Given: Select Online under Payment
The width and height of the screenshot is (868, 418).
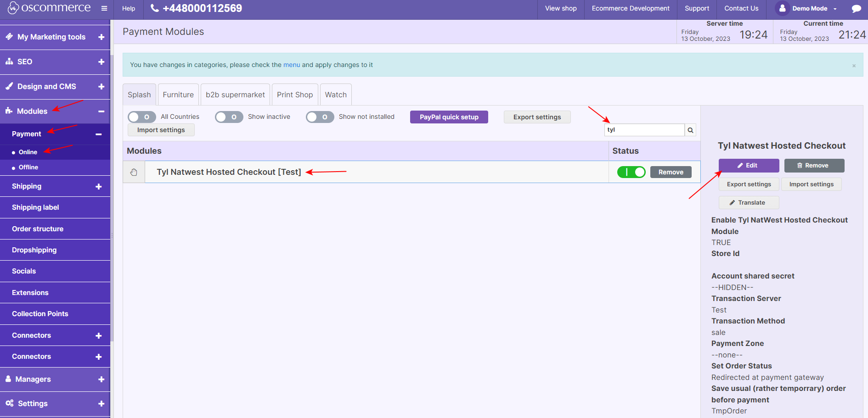Looking at the screenshot, I should click(x=28, y=152).
